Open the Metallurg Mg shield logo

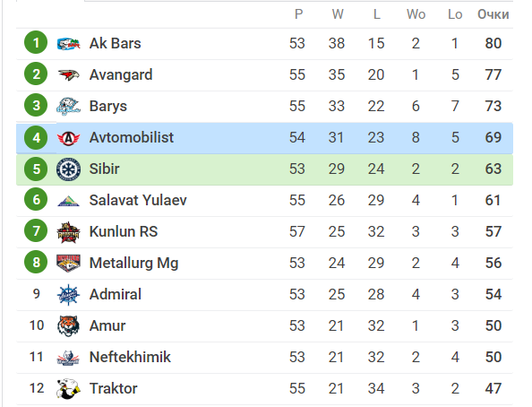click(68, 263)
